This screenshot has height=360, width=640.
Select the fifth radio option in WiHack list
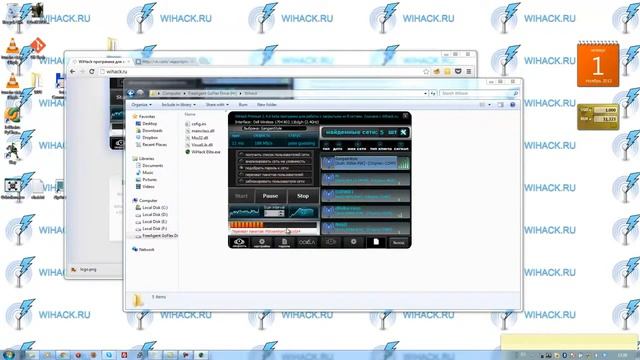click(241, 181)
